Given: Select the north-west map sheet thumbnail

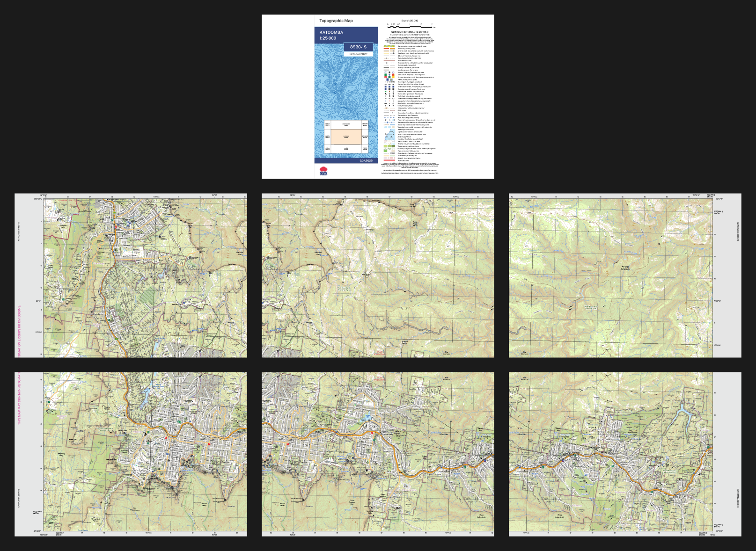Looking at the screenshot, I should (x=131, y=275).
